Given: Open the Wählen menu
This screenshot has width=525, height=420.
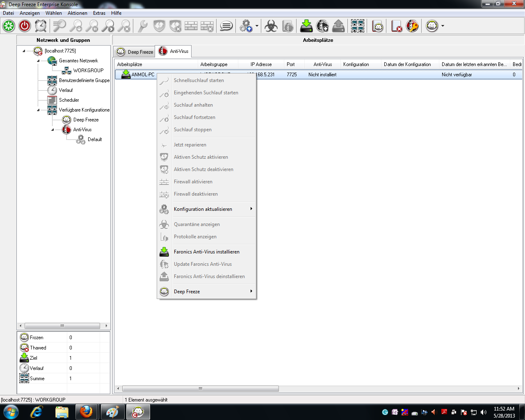Looking at the screenshot, I should pyautogui.click(x=54, y=13).
